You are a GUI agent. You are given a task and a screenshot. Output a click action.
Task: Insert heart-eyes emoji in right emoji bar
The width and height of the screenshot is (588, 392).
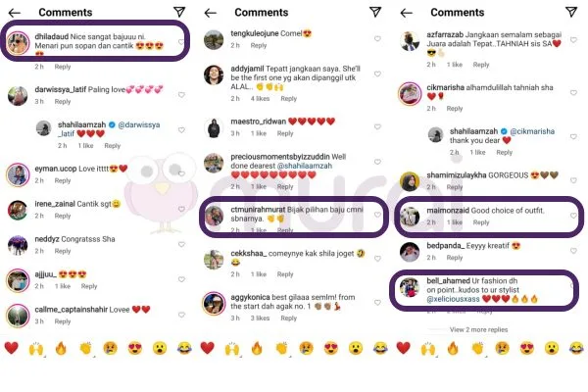click(x=527, y=348)
